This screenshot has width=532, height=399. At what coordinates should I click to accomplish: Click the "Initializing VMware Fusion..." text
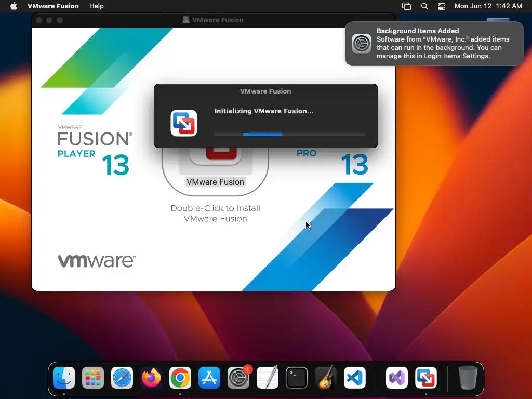coord(264,111)
